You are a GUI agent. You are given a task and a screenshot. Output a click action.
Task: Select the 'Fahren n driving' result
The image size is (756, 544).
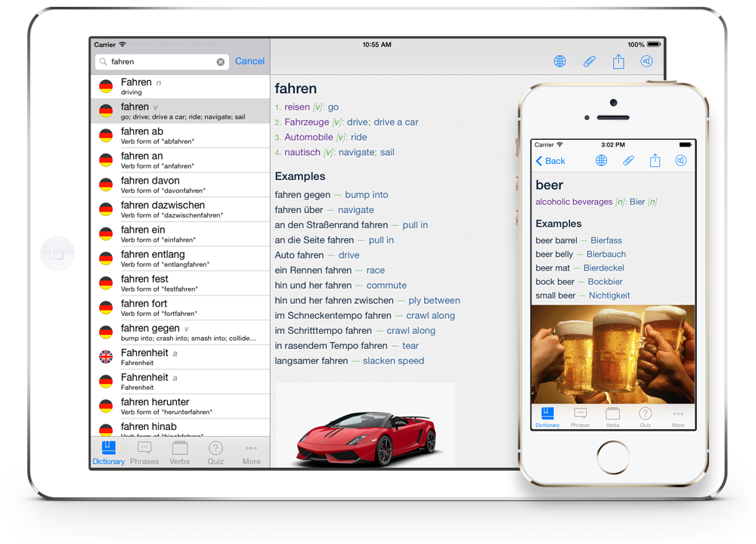[x=181, y=86]
